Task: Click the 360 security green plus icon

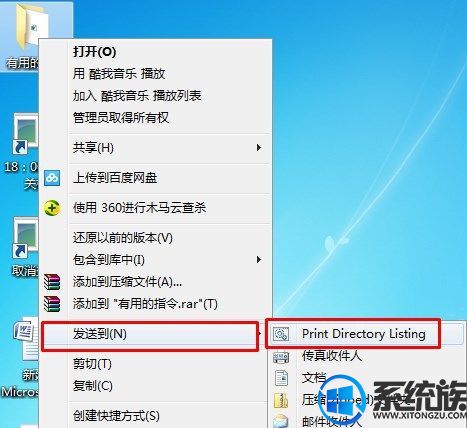Action: (x=52, y=208)
